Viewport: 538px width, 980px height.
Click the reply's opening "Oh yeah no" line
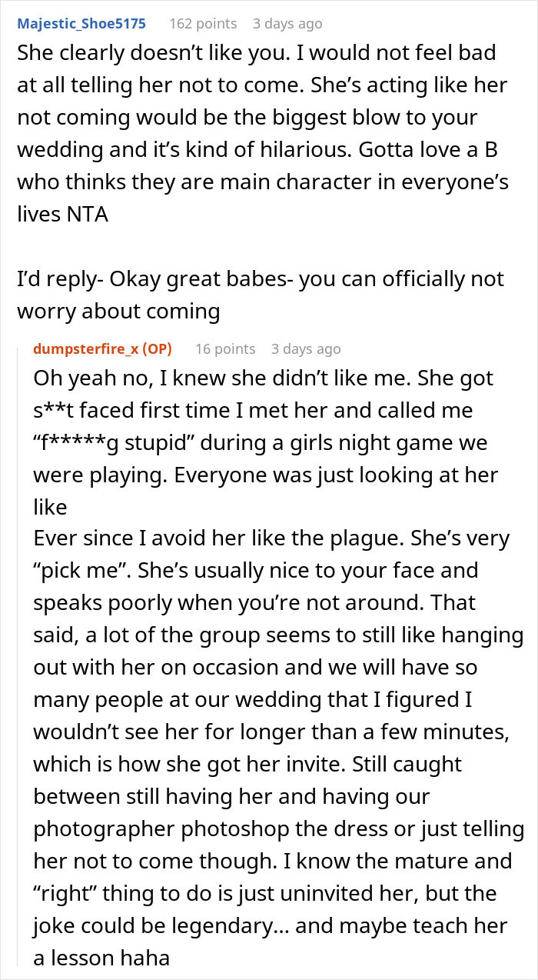263,378
